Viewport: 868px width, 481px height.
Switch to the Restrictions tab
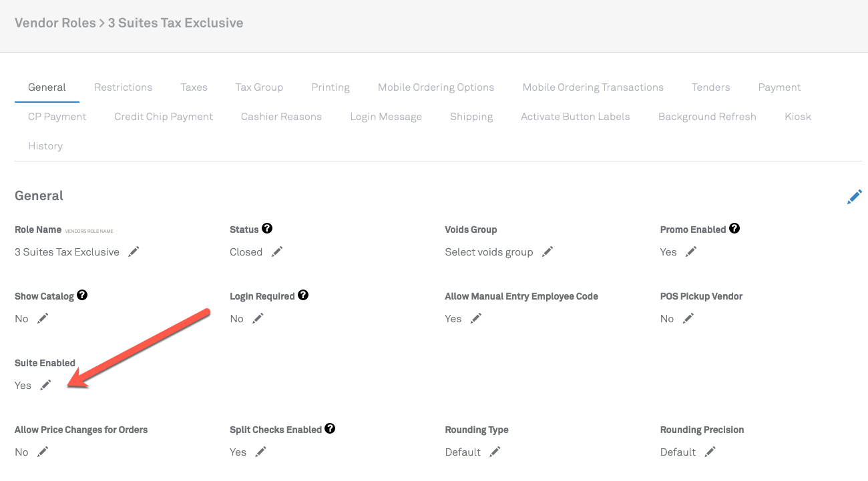[x=123, y=87]
